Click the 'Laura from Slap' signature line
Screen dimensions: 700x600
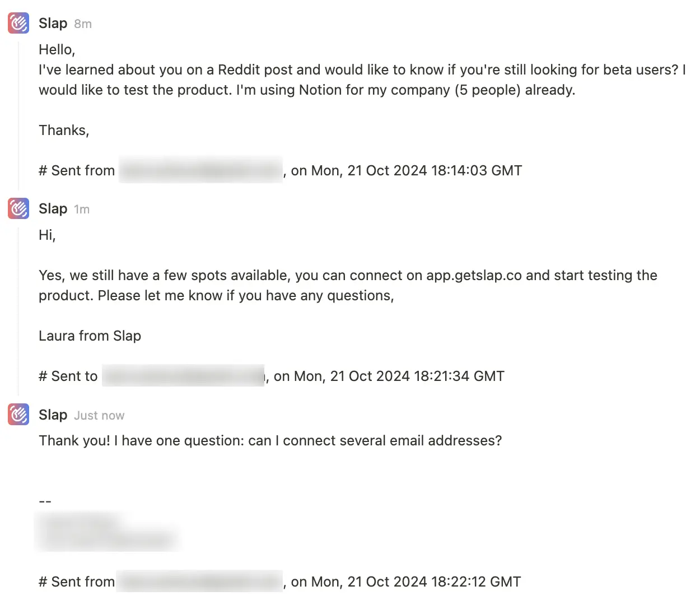(x=90, y=336)
